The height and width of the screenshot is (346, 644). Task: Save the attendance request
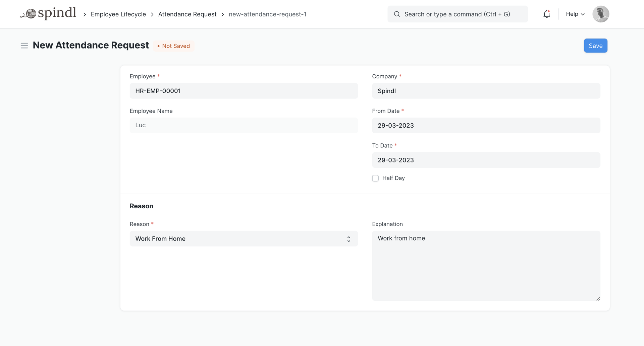coord(595,46)
